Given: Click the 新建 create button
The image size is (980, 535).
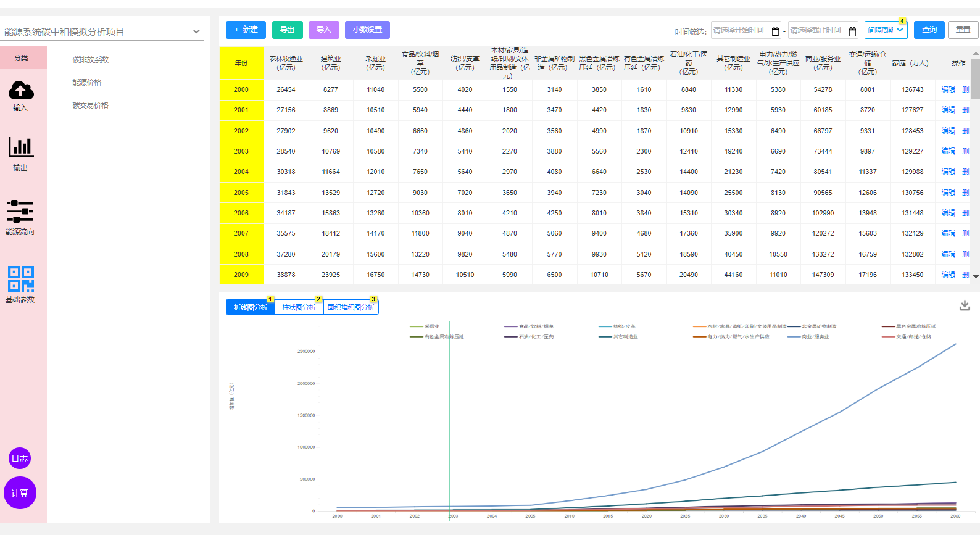Looking at the screenshot, I should [246, 30].
